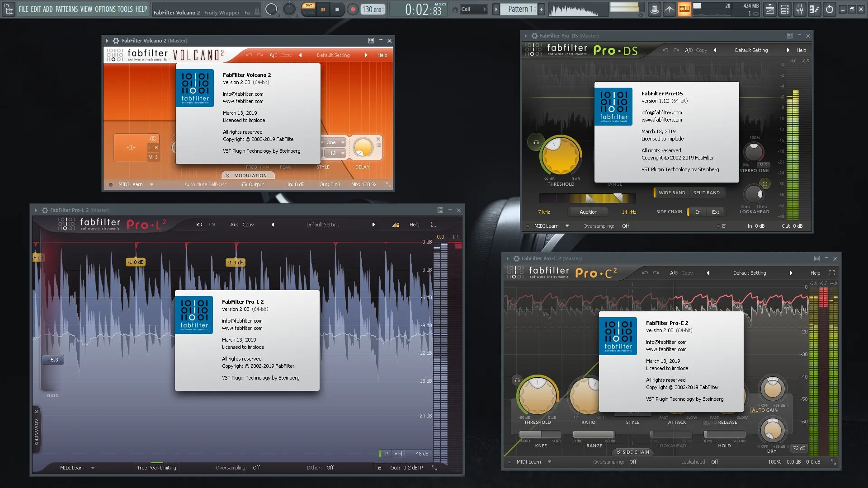Select Split Band mode in Pro-DS
The image size is (868, 488).
706,193
